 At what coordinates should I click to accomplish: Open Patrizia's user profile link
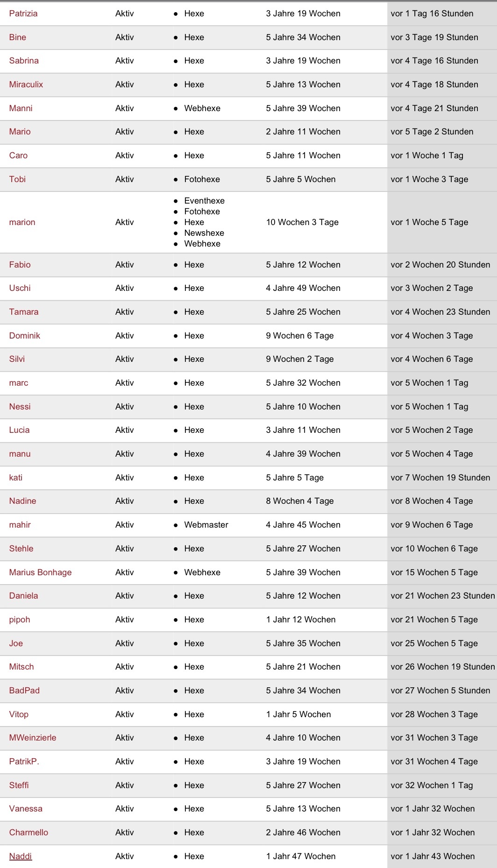click(23, 14)
